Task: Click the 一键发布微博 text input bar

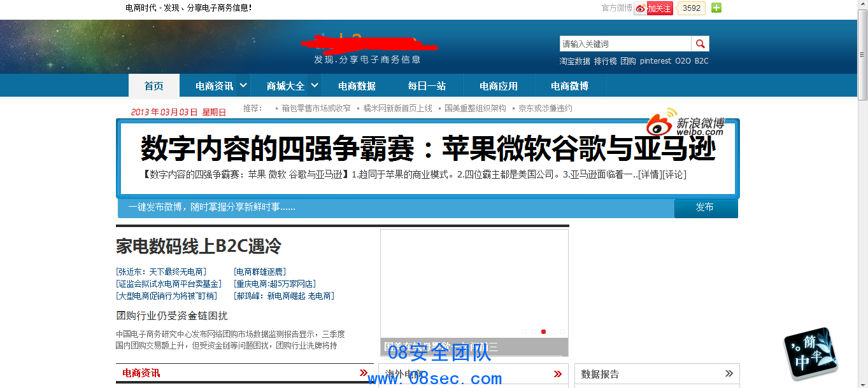Action: pos(396,208)
